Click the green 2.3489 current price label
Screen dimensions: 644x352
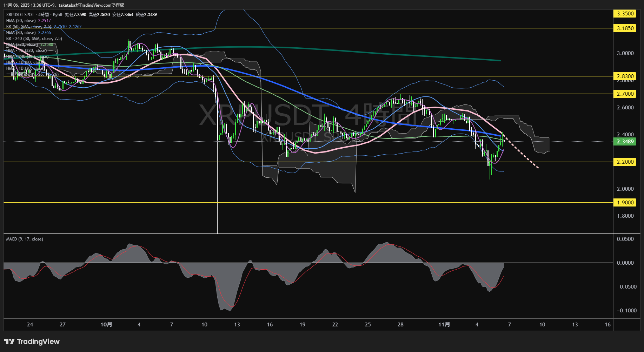(x=625, y=142)
